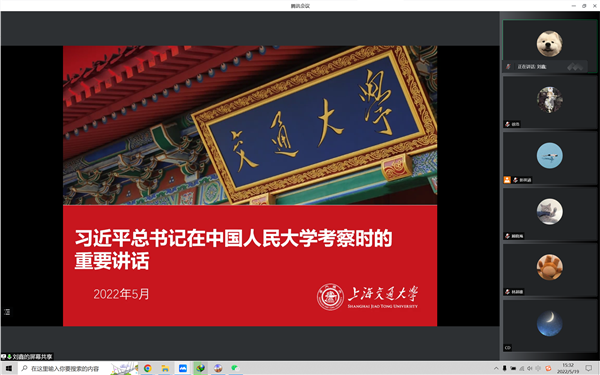Select the dark floral avatar participant tile

[549, 103]
